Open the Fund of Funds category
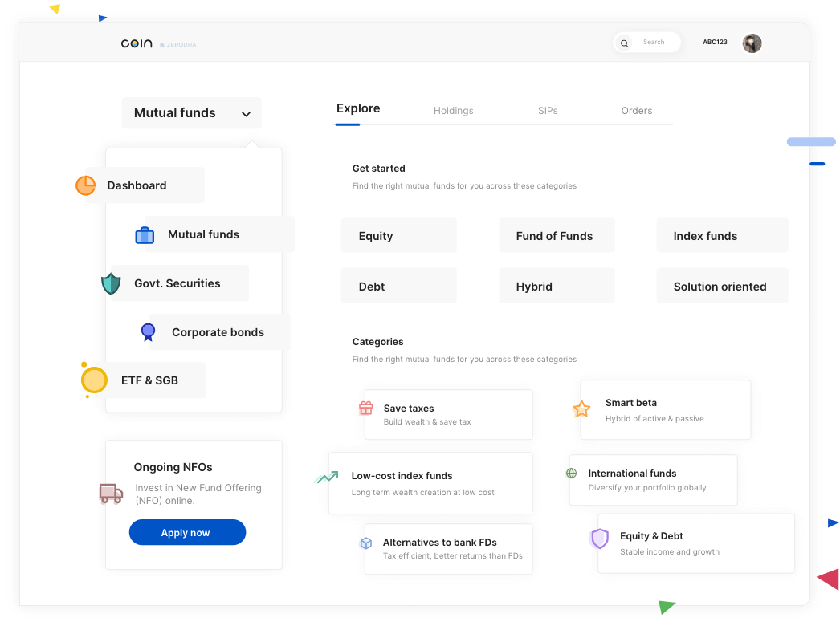The image size is (840, 626). click(x=557, y=236)
